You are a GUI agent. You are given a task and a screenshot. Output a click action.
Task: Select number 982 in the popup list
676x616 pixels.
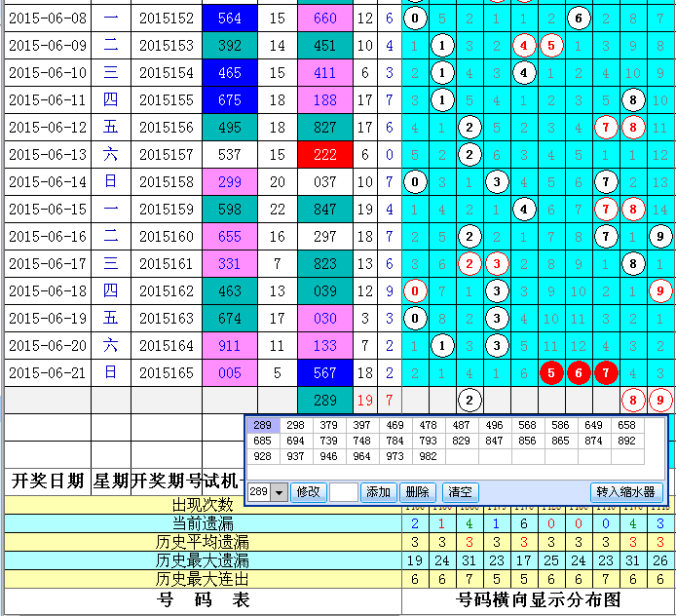(x=429, y=456)
